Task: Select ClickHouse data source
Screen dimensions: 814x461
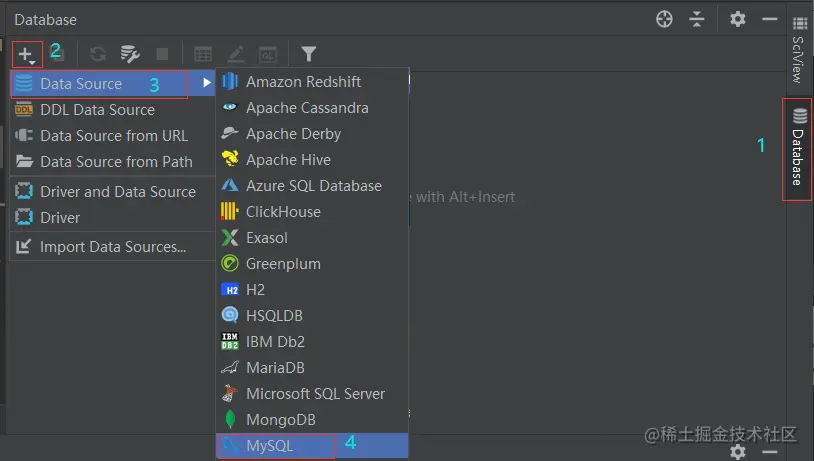Action: click(312, 211)
